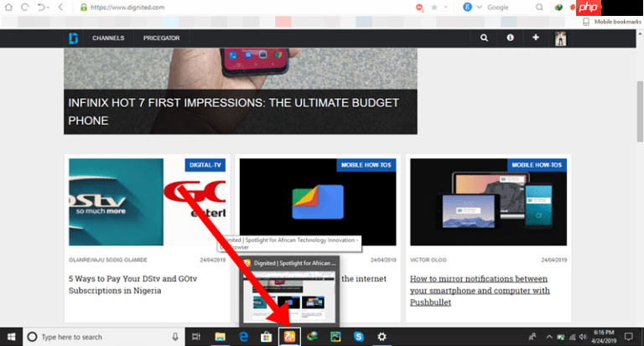The height and width of the screenshot is (346, 644).
Task: Open the CHANNELS menu
Action: [108, 39]
